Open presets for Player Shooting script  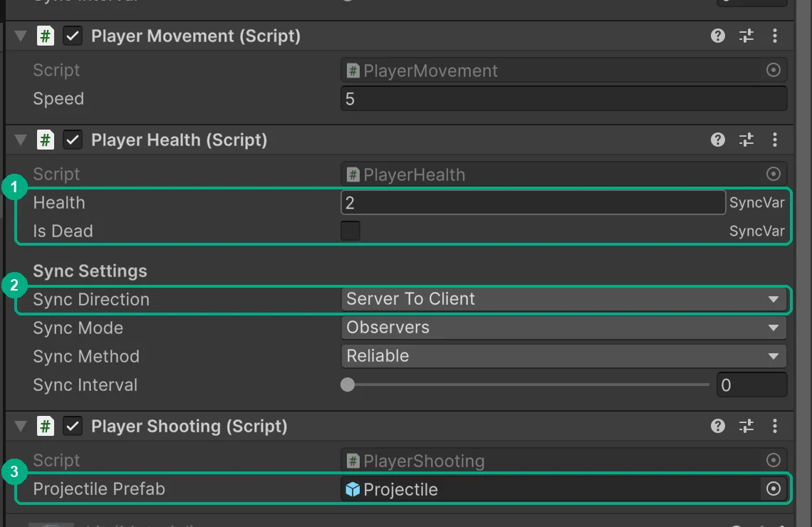click(746, 426)
